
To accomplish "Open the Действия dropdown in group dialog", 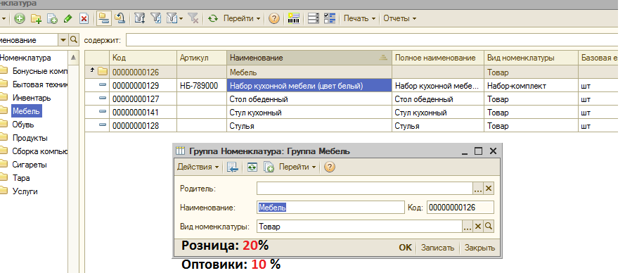I will (x=198, y=167).
